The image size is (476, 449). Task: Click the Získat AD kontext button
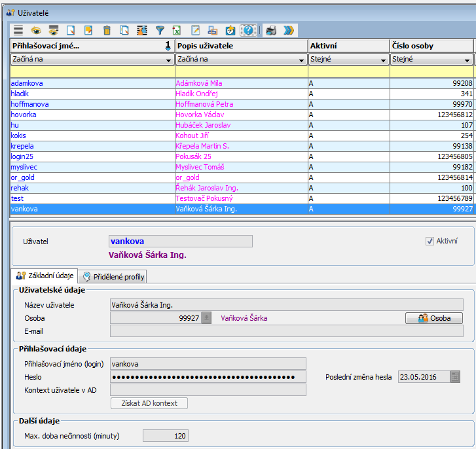[149, 403]
